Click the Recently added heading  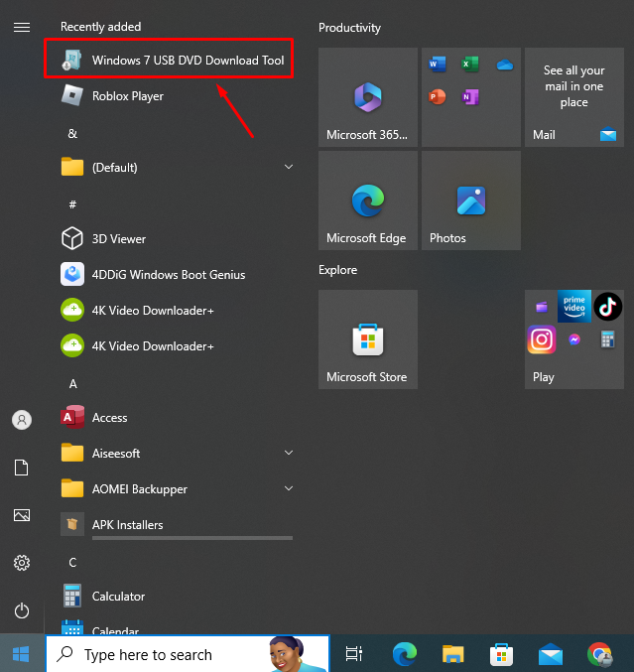(100, 27)
